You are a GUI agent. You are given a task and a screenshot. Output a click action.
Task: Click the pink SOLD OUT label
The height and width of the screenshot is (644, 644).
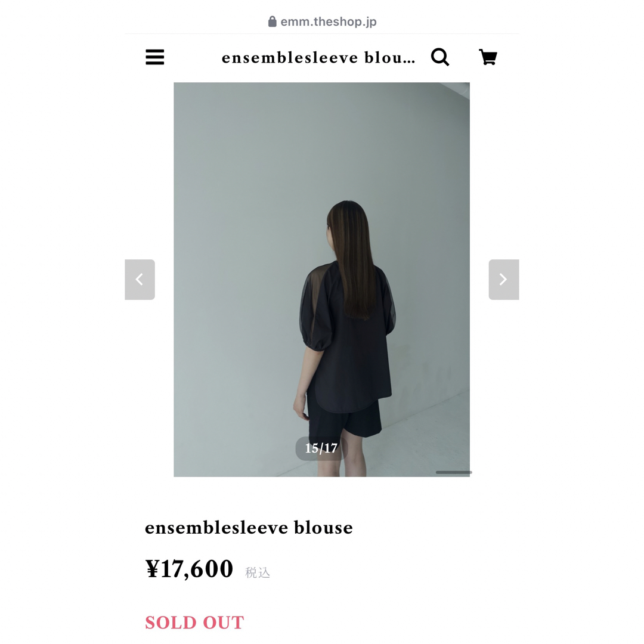194,623
